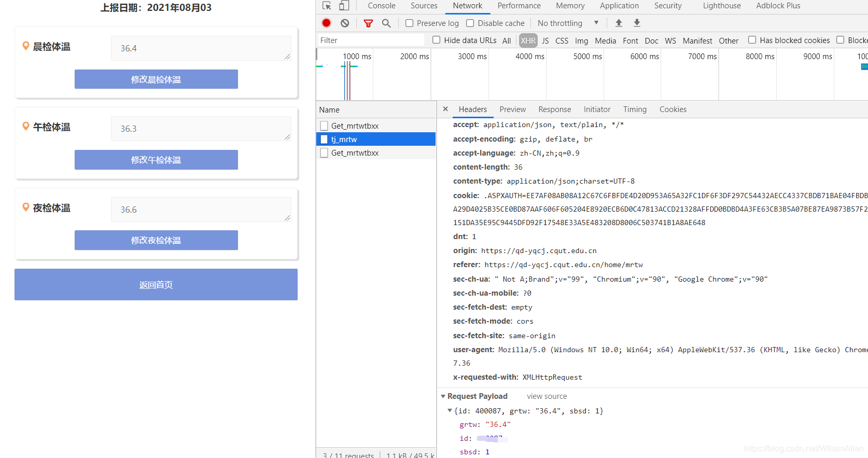Image resolution: width=868 pixels, height=458 pixels.
Task: Import HAR file with upload arrow
Action: click(619, 23)
